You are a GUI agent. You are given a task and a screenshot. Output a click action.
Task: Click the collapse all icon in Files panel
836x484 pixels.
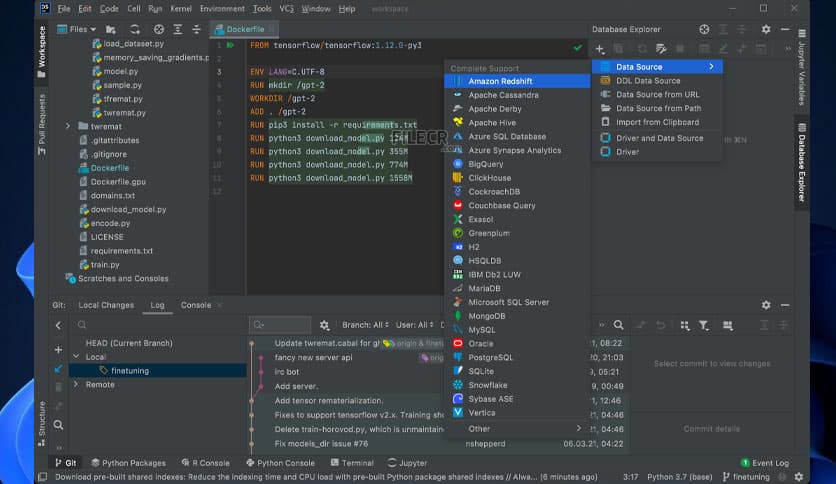coord(196,29)
